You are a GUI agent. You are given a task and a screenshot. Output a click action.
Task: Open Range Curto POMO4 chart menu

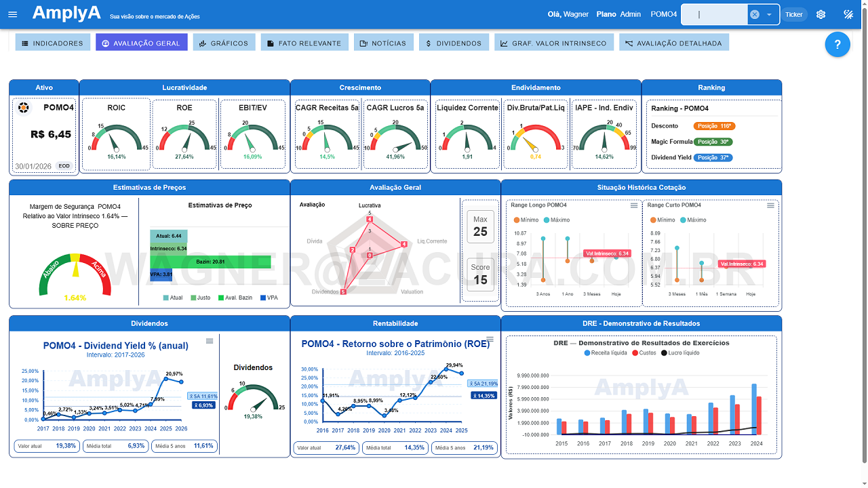click(x=770, y=205)
